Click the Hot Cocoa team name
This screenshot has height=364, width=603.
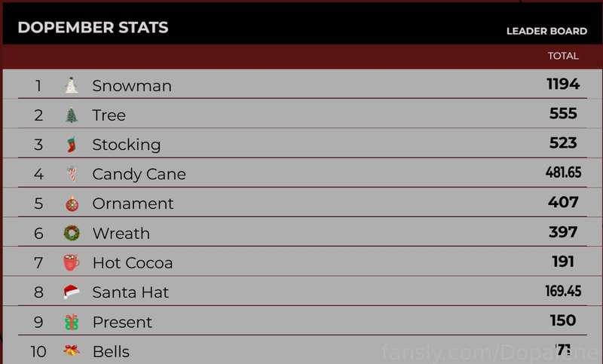pyautogui.click(x=133, y=263)
